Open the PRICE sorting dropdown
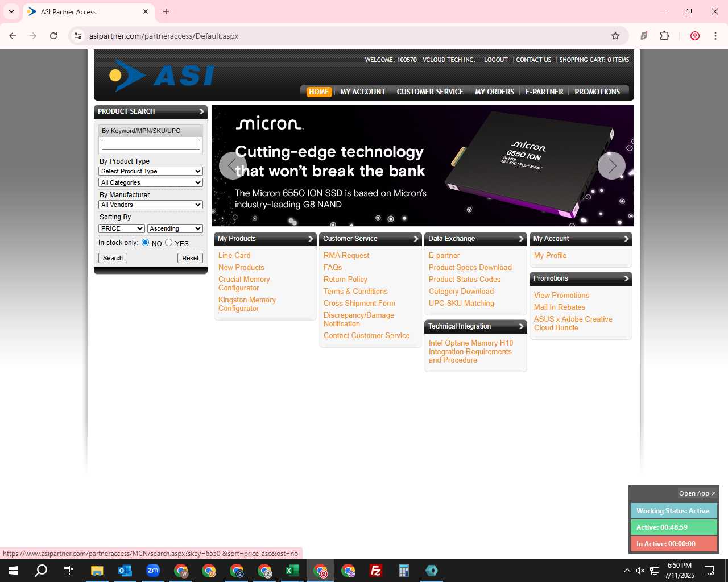Viewport: 728px width, 582px height. click(122, 228)
